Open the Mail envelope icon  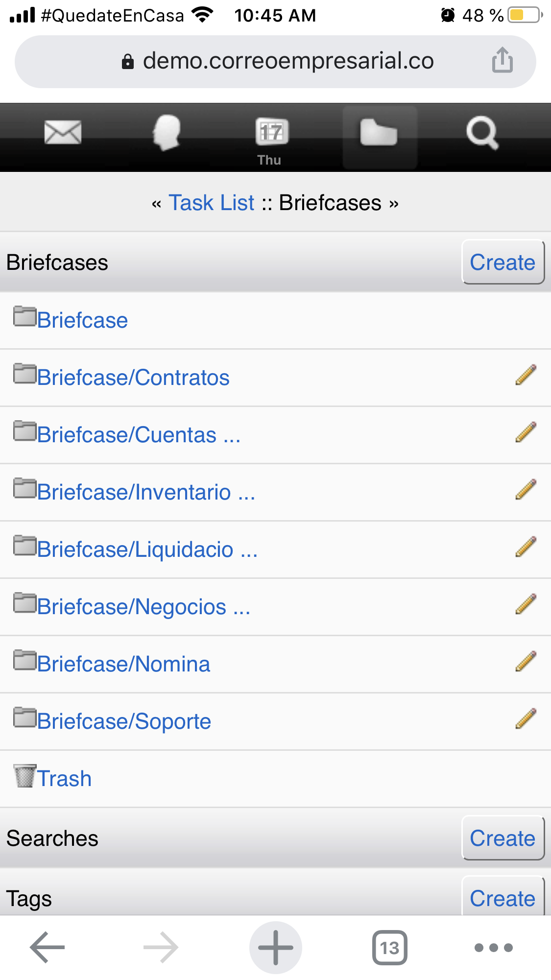click(x=63, y=132)
